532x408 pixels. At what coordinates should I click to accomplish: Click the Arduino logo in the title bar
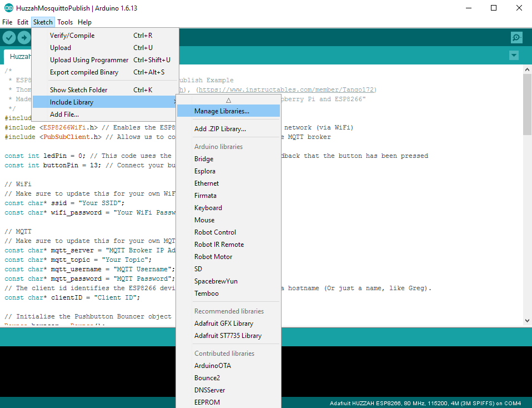point(8,8)
